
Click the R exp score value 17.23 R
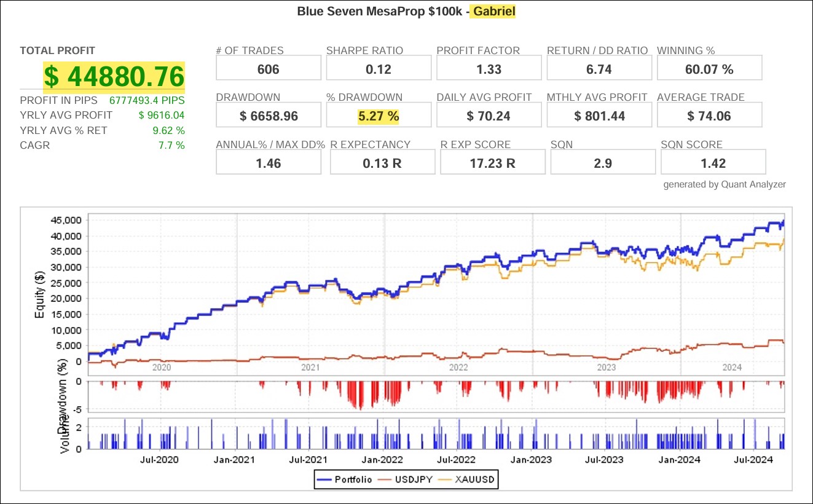(493, 163)
